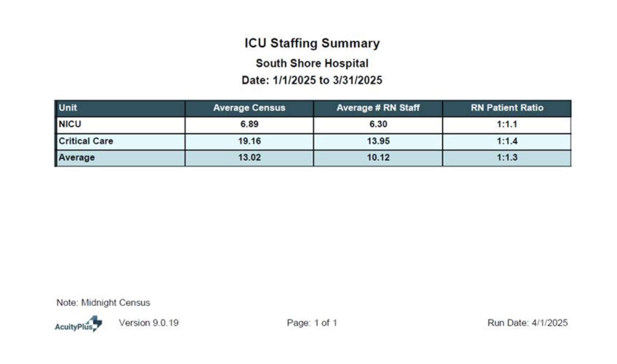Click the Page 1 of 1 indicator

tap(312, 323)
